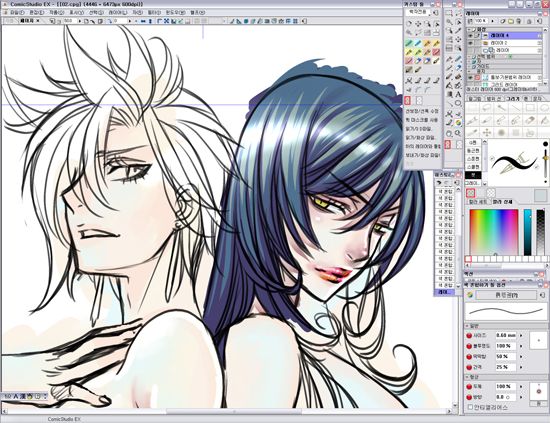The image size is (550, 423).
Task: Click the cyan brightness slider strip
Action: click(x=528, y=232)
